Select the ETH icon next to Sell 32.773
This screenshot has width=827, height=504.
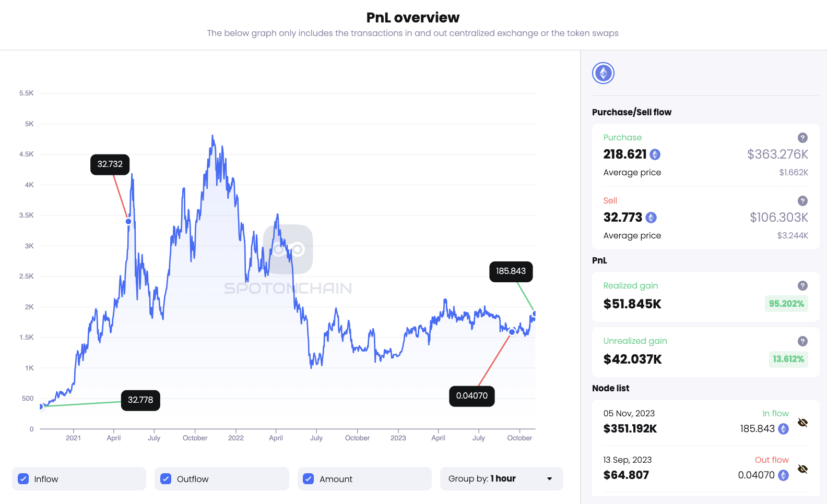(651, 218)
